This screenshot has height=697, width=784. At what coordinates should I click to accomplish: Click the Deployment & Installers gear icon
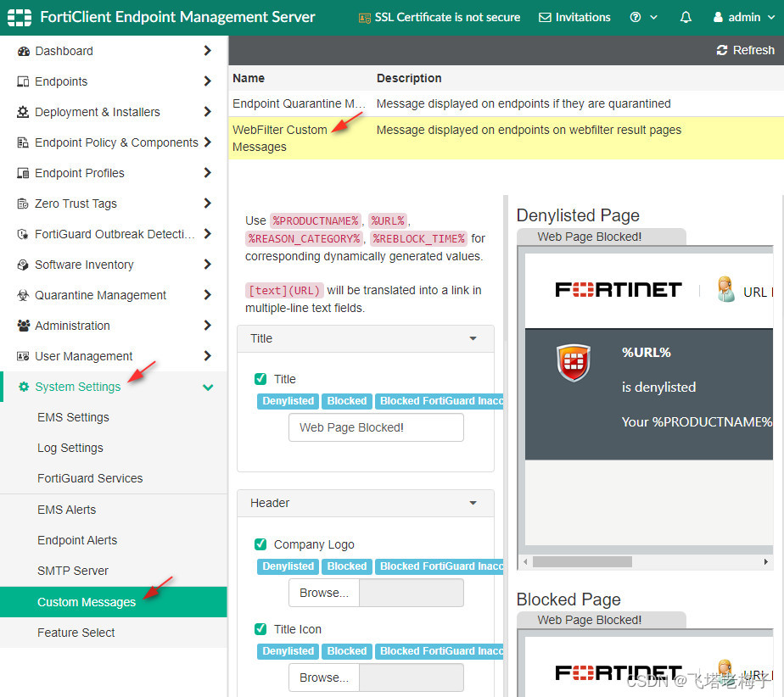coord(23,112)
